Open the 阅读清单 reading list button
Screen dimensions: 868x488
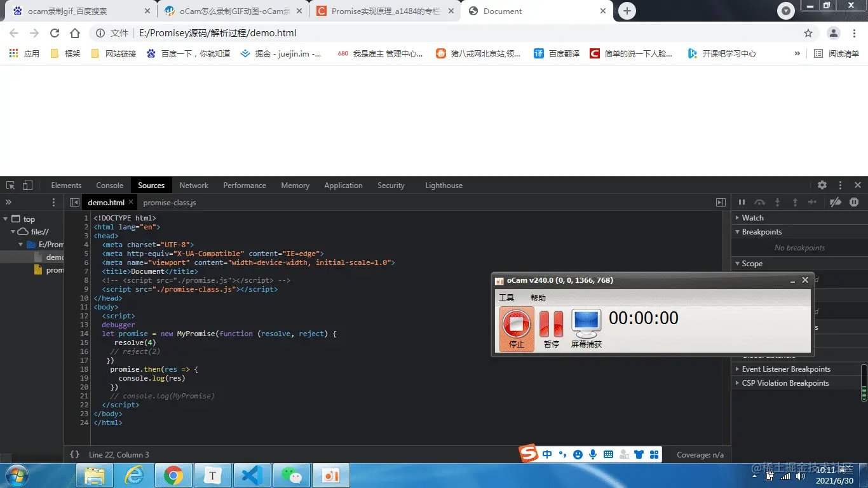(x=836, y=54)
